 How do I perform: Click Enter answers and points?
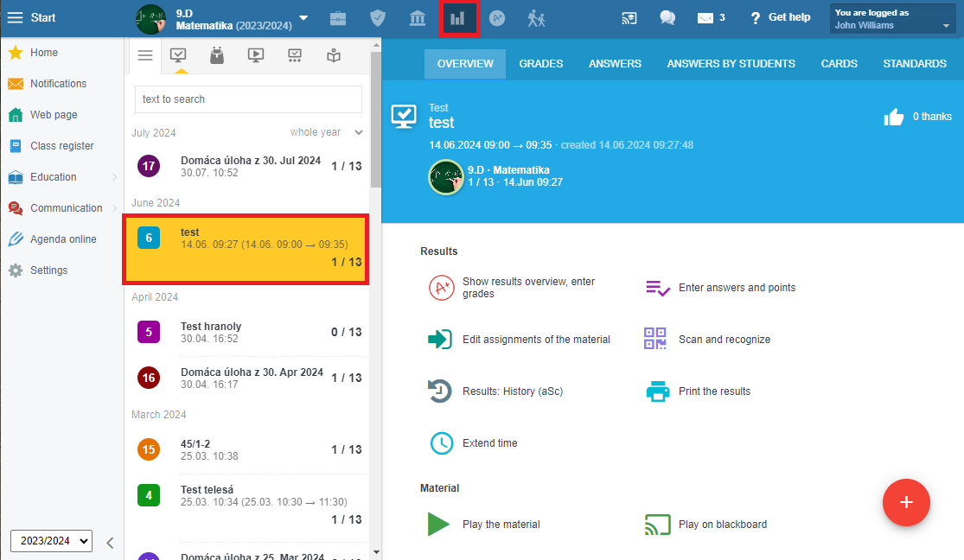tap(720, 288)
